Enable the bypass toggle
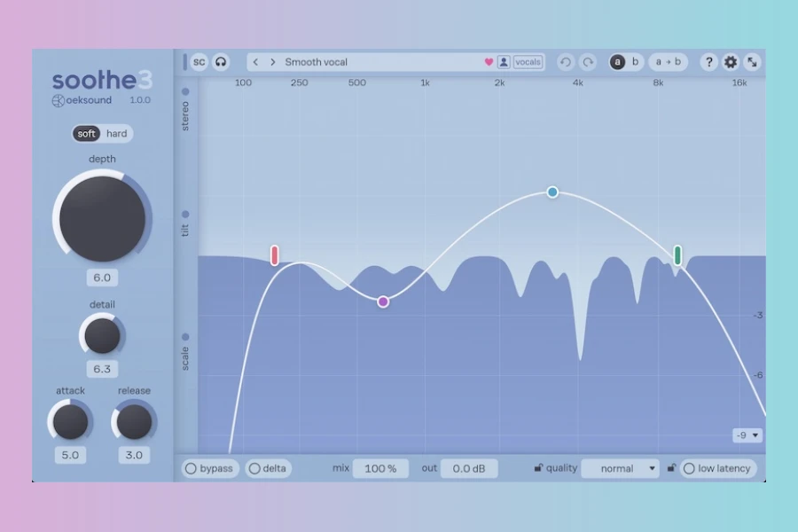Image resolution: width=798 pixels, height=532 pixels. (209, 468)
